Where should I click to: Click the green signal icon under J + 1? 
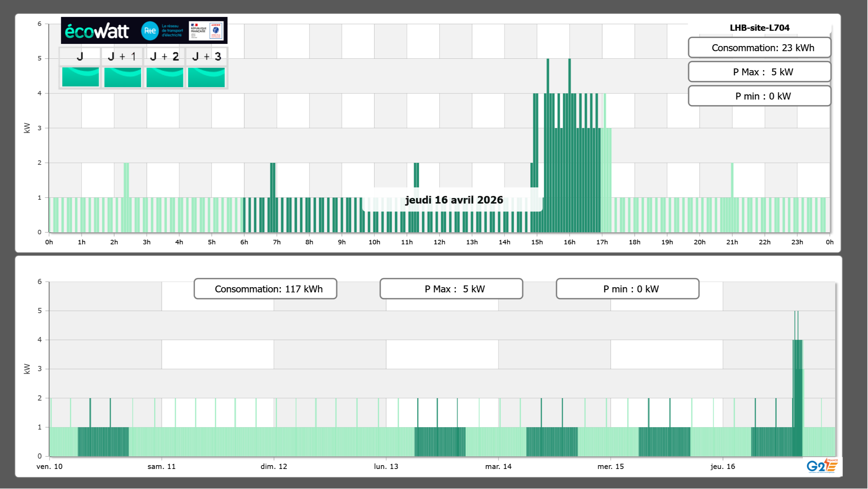pos(122,77)
